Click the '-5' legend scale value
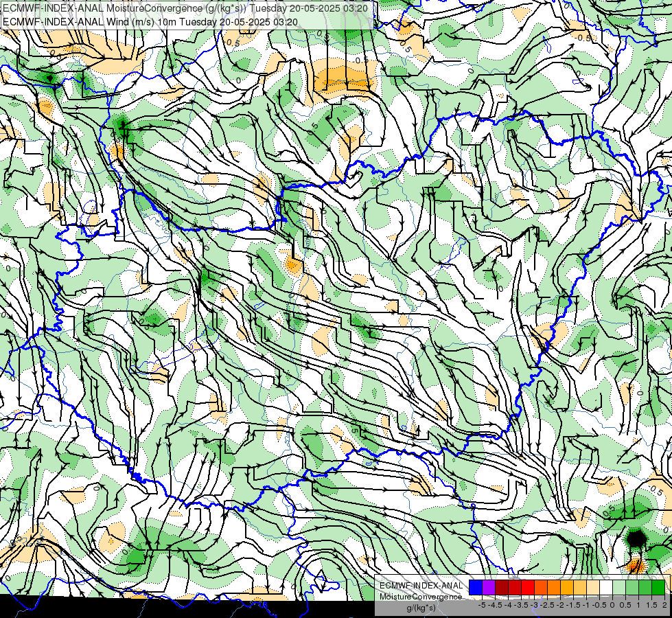 click(482, 605)
